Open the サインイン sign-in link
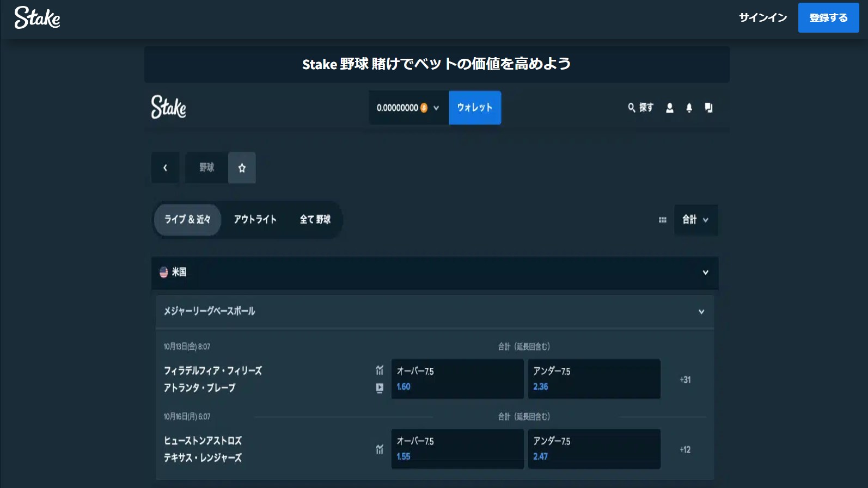Screen dimensions: 868x488 point(763,17)
